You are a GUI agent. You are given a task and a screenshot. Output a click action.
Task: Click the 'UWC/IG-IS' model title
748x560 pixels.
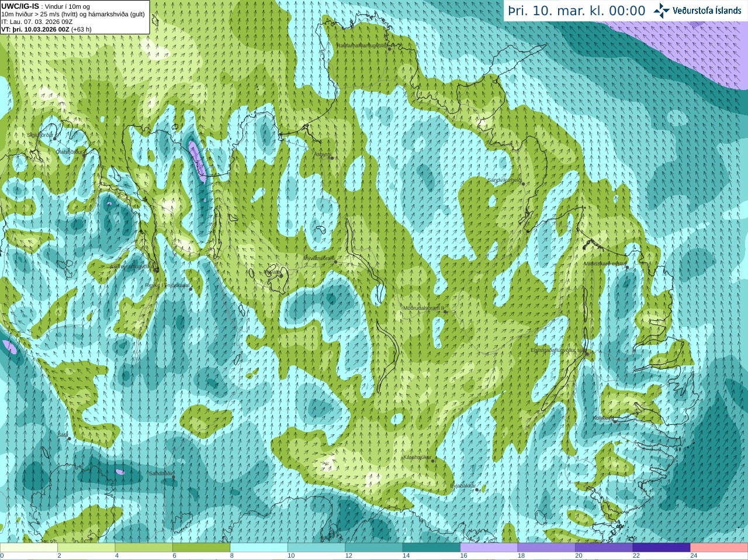coord(20,6)
